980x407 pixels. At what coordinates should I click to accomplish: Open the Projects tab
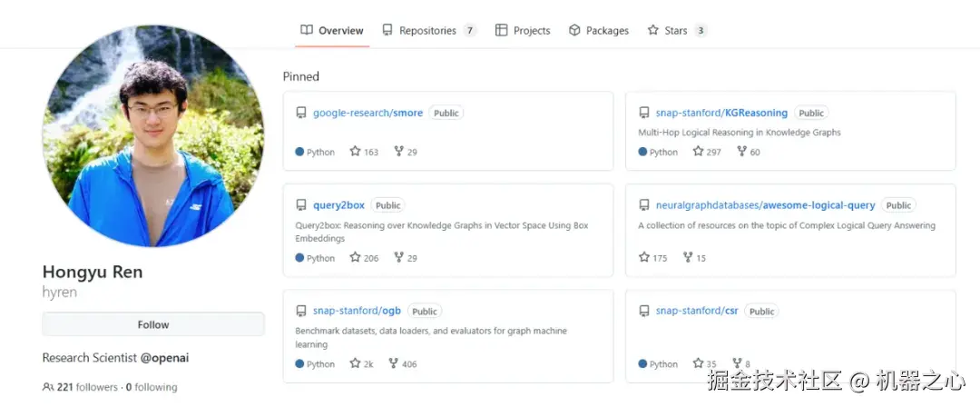523,30
